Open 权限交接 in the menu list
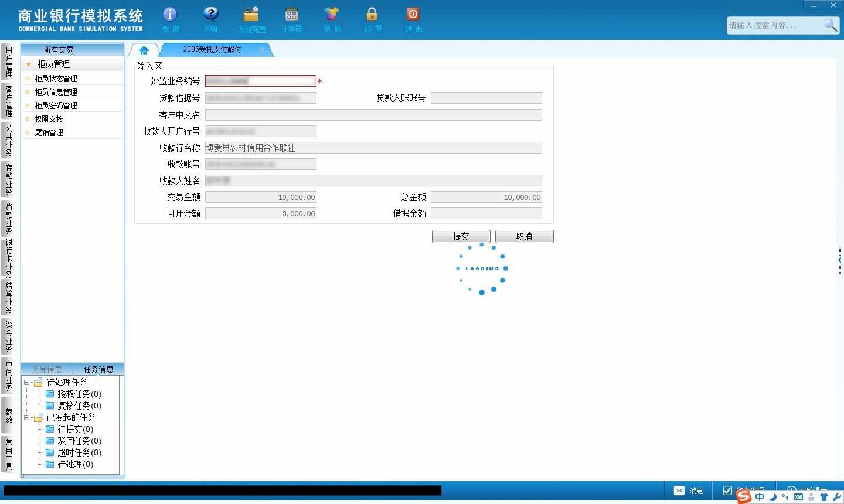844x504 pixels. [49, 119]
